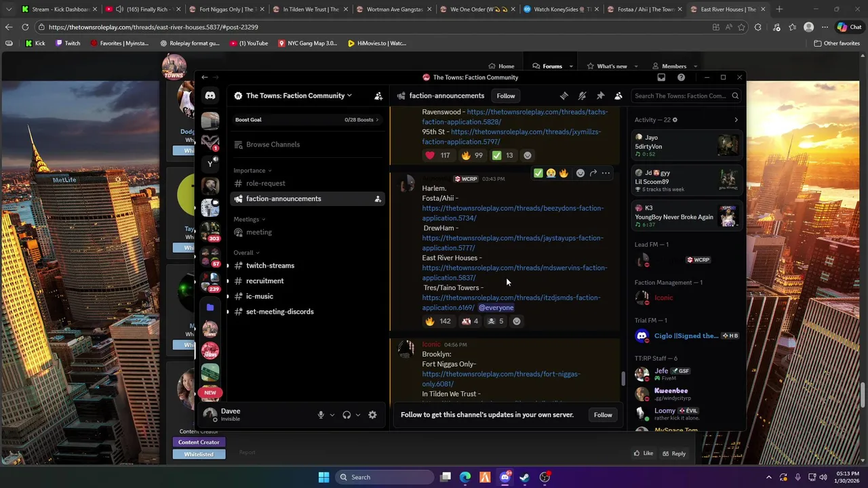Add the green checkmark quick reaction
This screenshot has width=868, height=488.
[x=538, y=174]
